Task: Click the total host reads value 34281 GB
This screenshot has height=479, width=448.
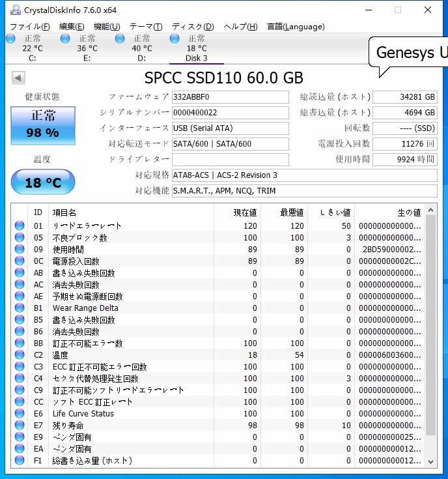Action: click(x=405, y=97)
